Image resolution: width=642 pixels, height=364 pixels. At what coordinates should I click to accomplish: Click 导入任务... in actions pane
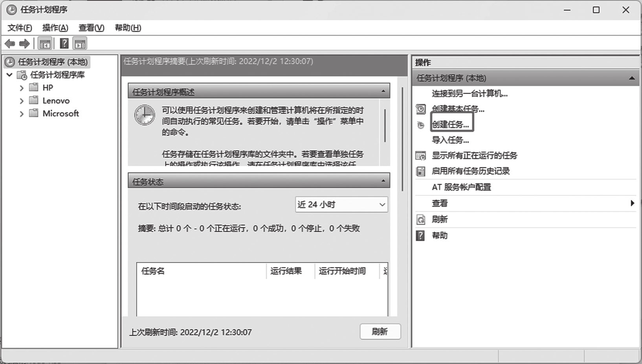450,140
